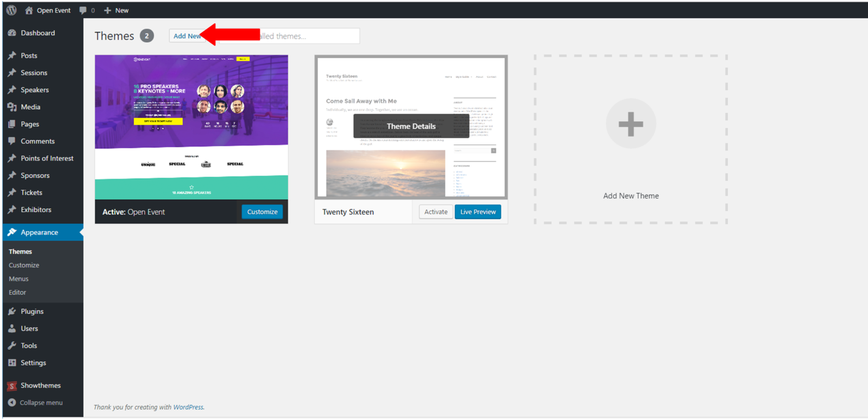Screen dimensions: 868x419
Task: Click the plus New icon in admin bar
Action: click(x=107, y=10)
